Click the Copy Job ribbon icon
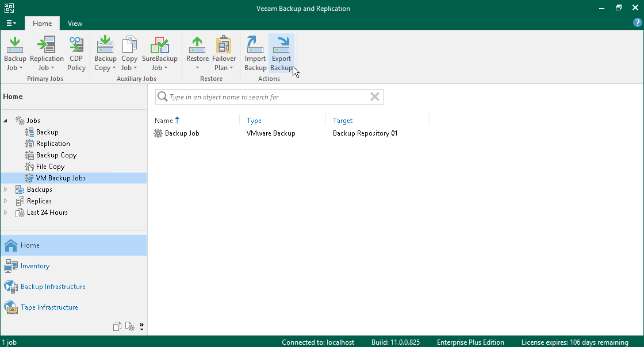The height and width of the screenshot is (347, 644). click(x=129, y=44)
